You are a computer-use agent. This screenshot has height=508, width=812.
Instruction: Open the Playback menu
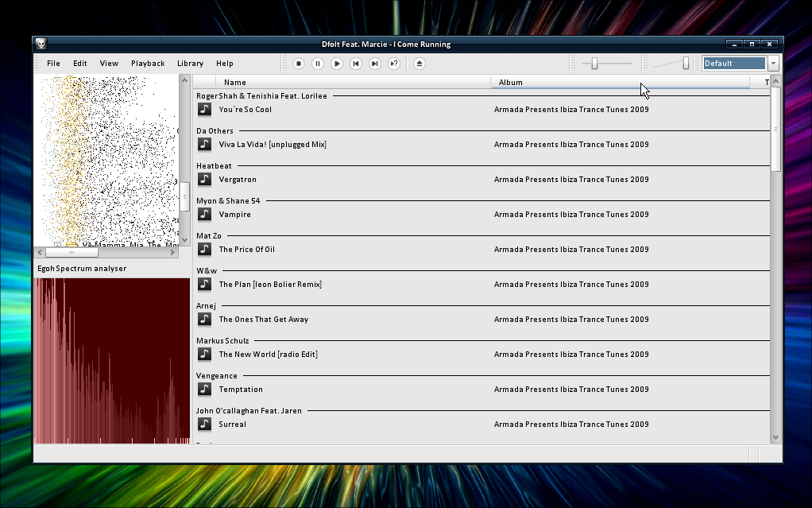coord(148,64)
